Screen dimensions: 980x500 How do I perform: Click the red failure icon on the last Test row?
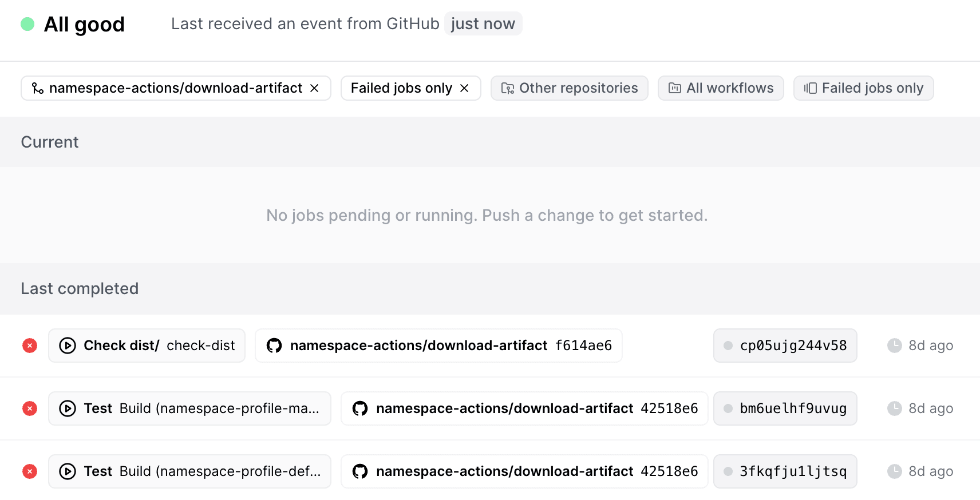click(29, 471)
